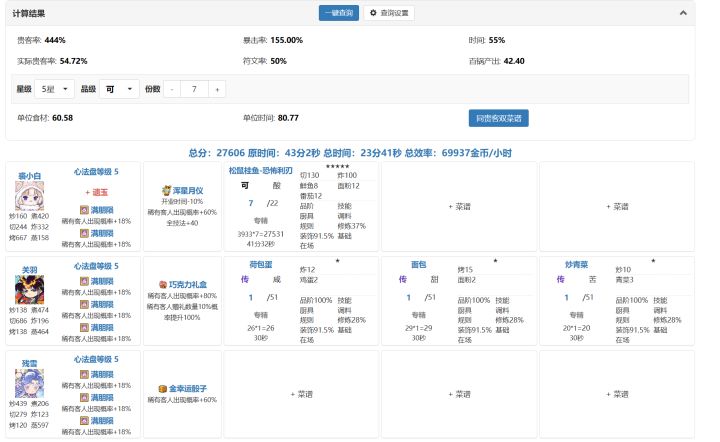Click the chef name 残雪
Image resolution: width=720 pixels, height=442 pixels.
[29, 364]
